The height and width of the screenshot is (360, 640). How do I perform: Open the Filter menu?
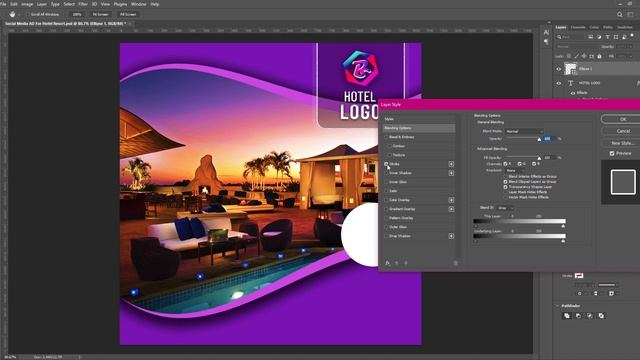tap(83, 4)
